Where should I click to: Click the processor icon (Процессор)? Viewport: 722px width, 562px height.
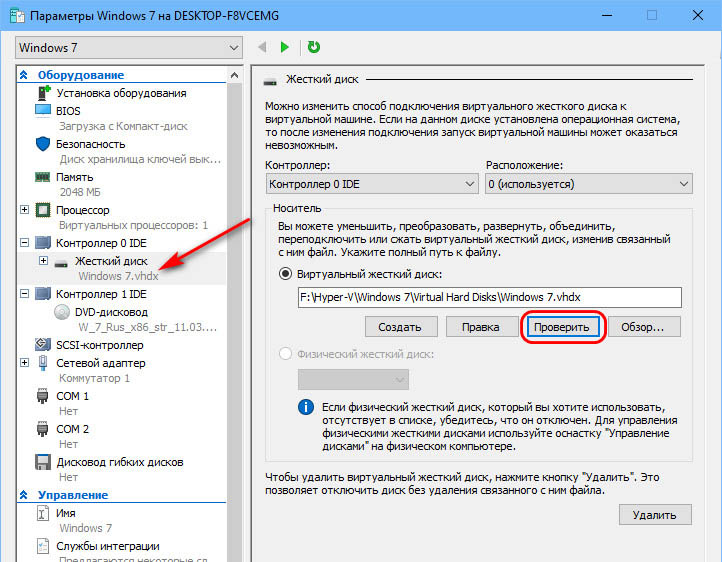[43, 210]
